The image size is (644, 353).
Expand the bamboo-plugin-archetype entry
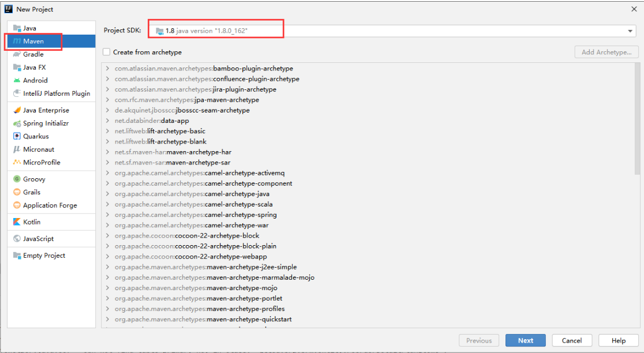pos(107,68)
